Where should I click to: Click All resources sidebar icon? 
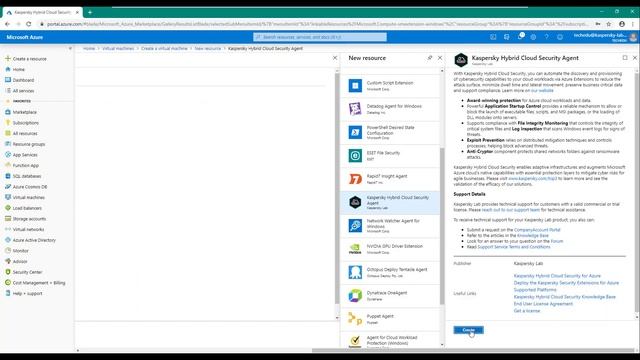pos(8,133)
